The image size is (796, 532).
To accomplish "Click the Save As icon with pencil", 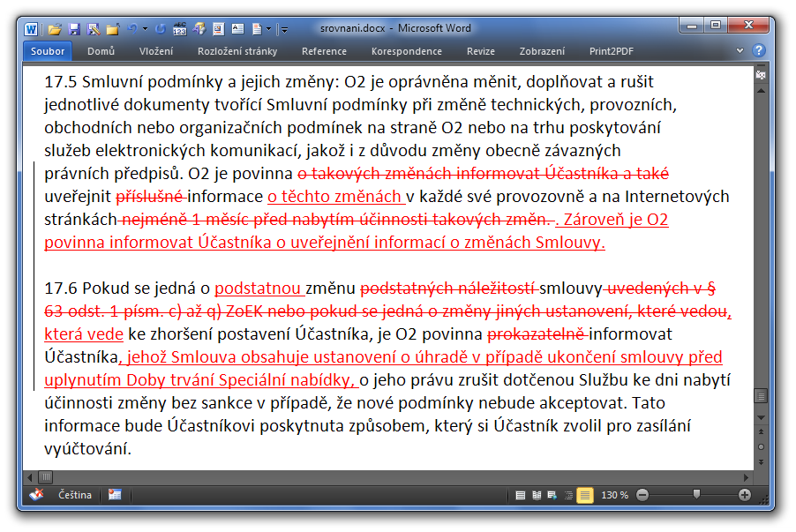I will [94, 29].
